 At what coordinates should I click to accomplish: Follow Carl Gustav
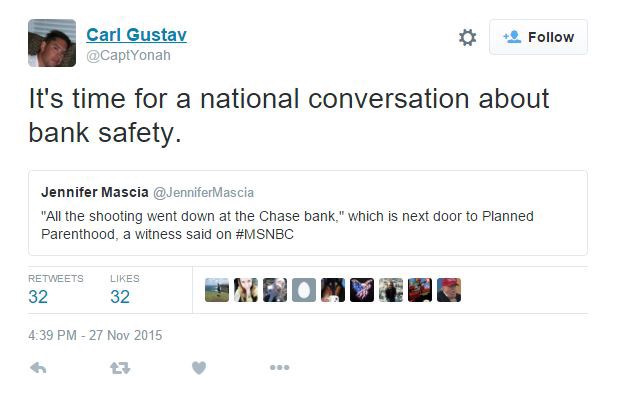[x=538, y=37]
